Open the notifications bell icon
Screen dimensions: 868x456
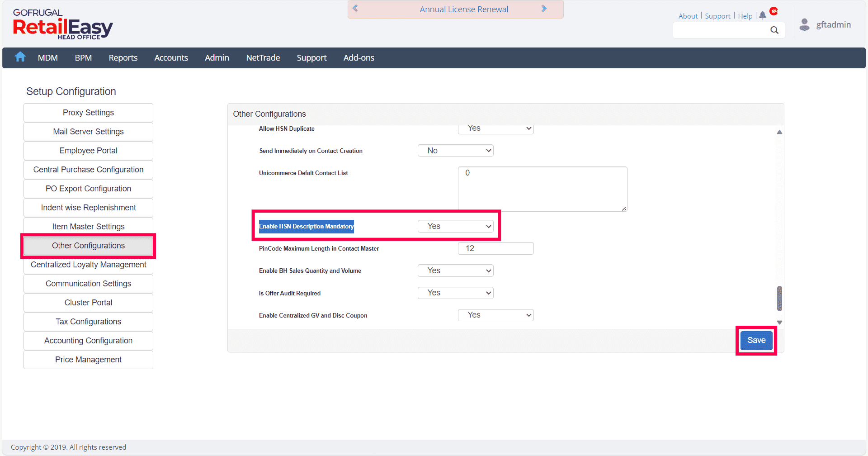click(x=763, y=15)
